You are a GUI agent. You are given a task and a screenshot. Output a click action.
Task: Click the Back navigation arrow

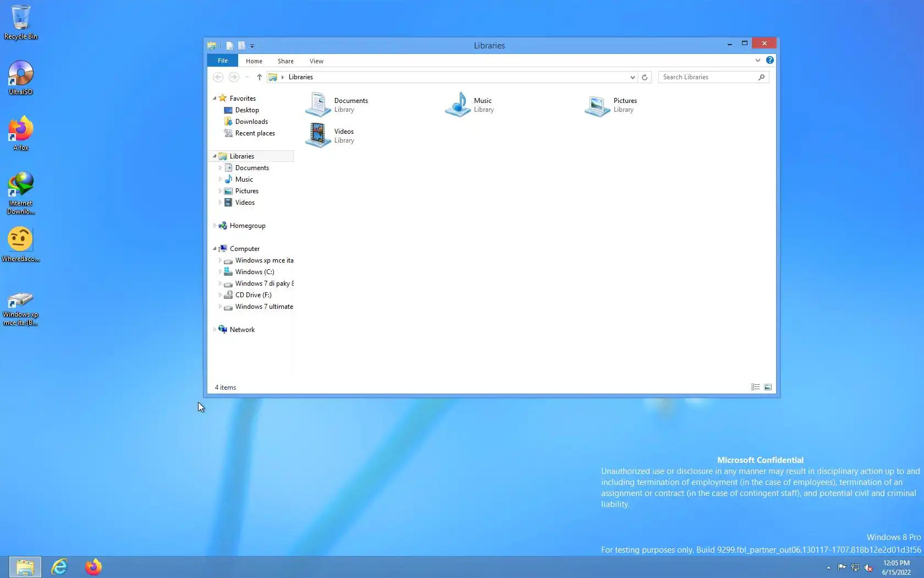218,77
